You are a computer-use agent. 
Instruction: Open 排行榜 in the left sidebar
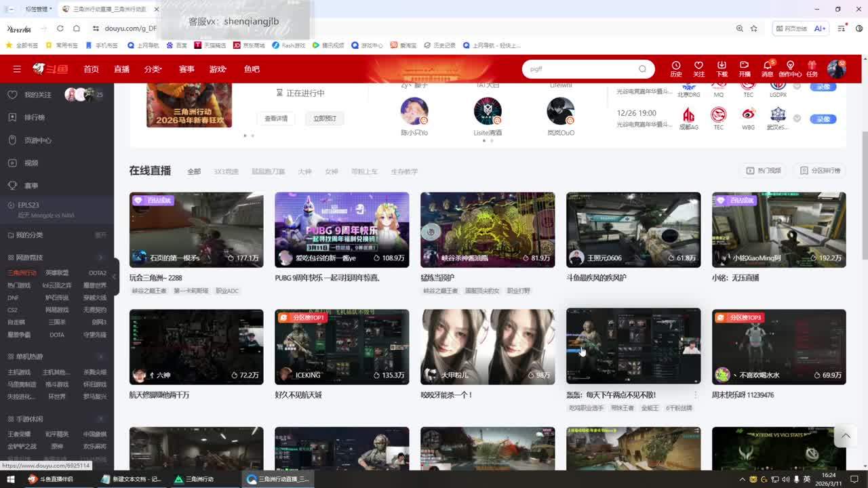pos(34,117)
